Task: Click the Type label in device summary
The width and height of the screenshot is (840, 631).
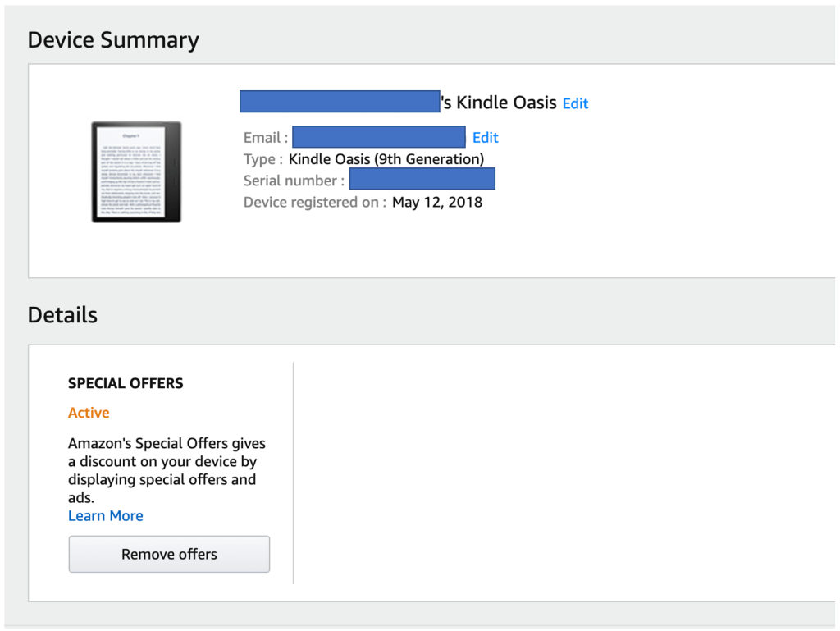Action: tap(262, 159)
